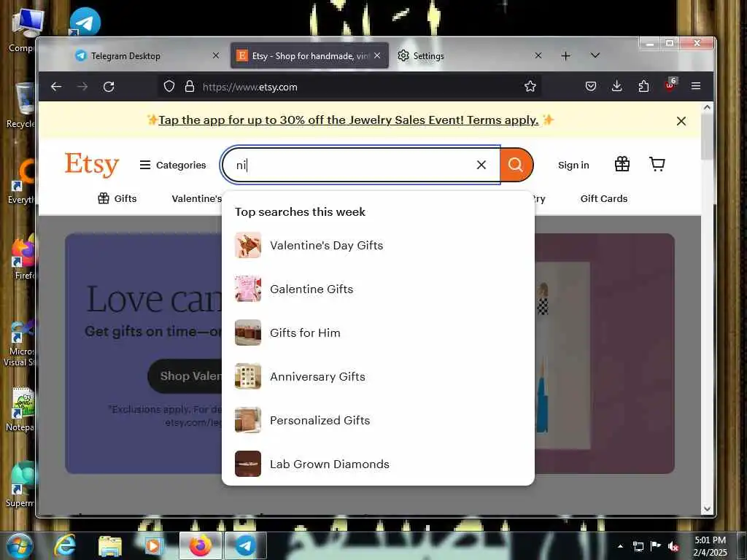
Task: Select Galentine Gifts search suggestion
Action: pyautogui.click(x=378, y=289)
